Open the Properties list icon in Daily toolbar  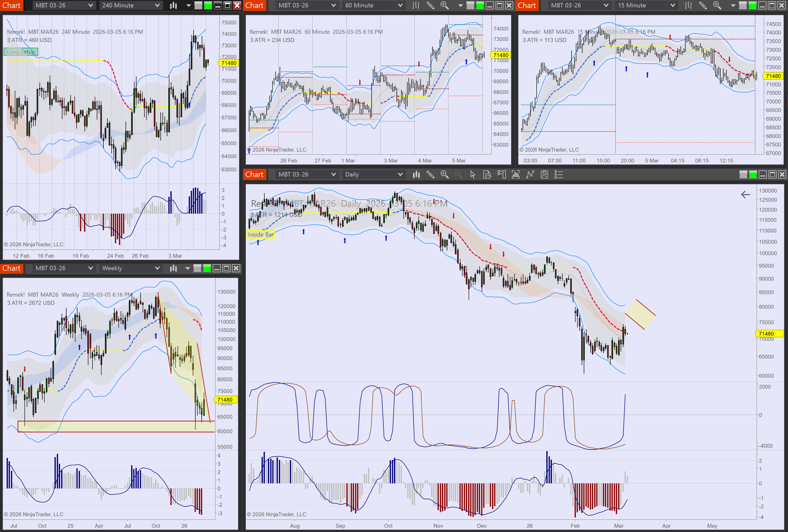click(x=559, y=175)
